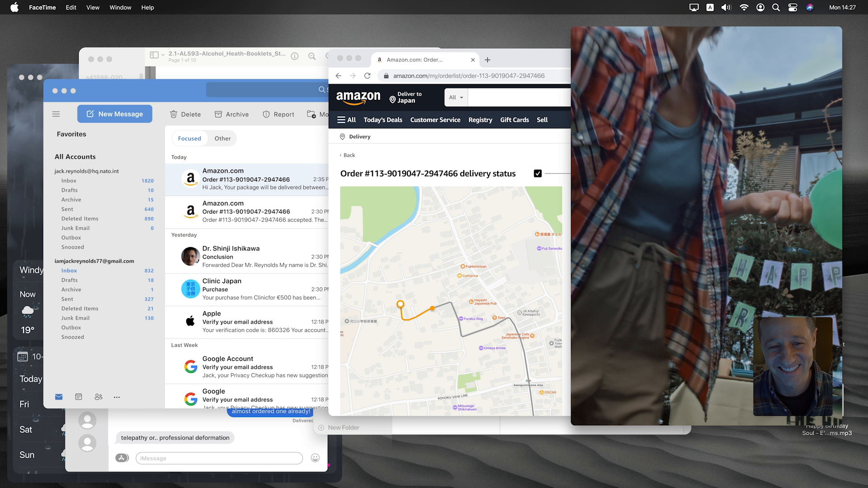This screenshot has width=868, height=488.
Task: Switch to the Other inbox tab
Action: [222, 138]
